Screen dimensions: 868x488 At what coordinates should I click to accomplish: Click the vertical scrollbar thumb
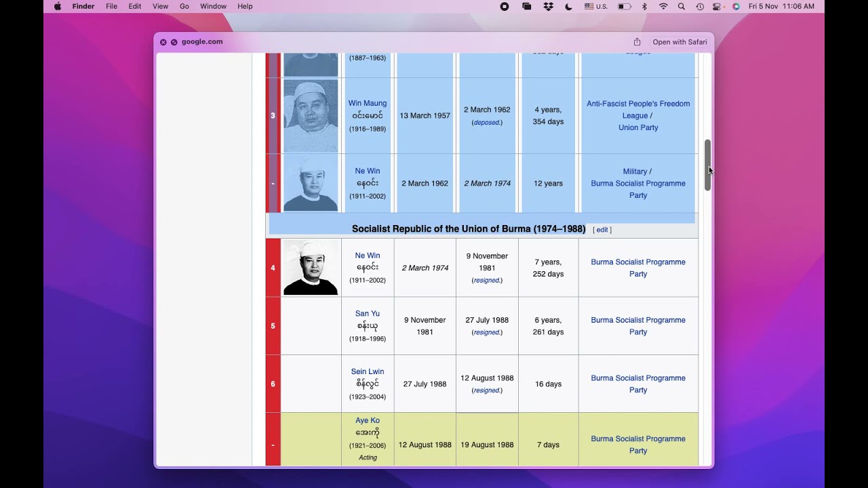(x=707, y=165)
